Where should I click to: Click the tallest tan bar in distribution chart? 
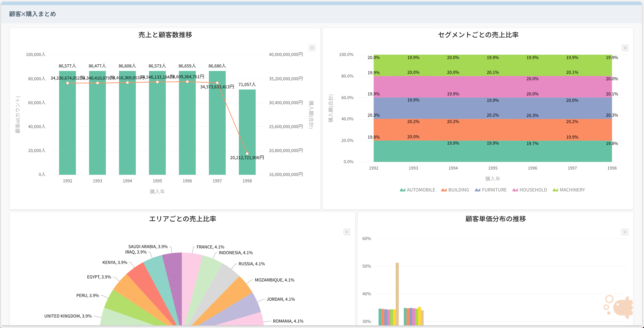[397, 293]
